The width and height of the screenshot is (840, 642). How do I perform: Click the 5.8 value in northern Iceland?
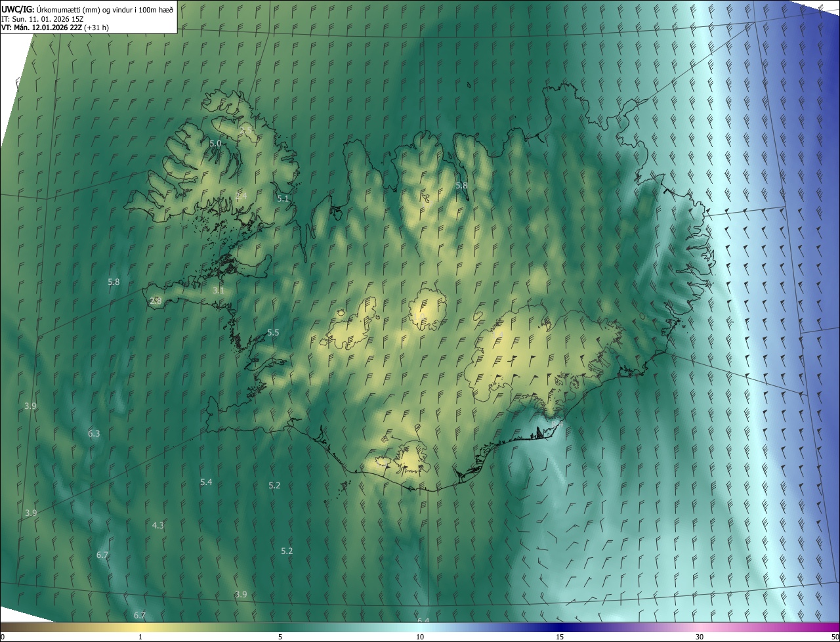tap(461, 186)
